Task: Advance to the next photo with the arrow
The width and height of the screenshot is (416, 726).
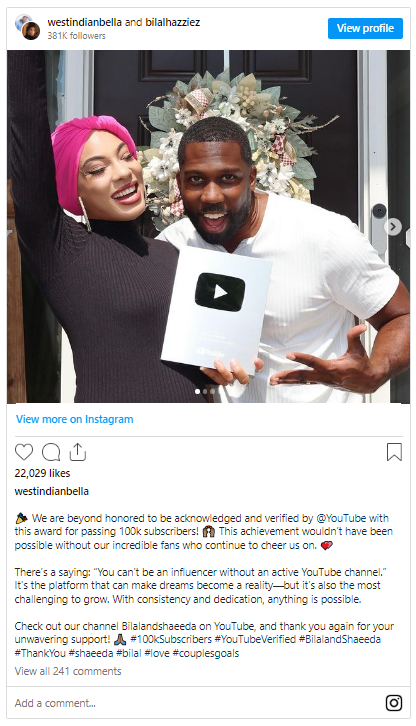Action: point(393,226)
